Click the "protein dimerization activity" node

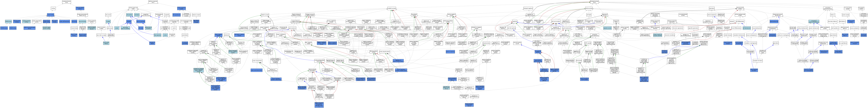[x=37, y=22]
